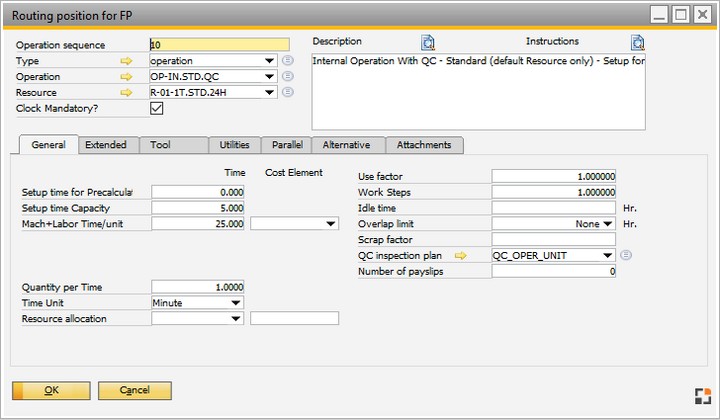
Task: Open the Mach+Labor Cost Element dropdown
Action: click(331, 224)
